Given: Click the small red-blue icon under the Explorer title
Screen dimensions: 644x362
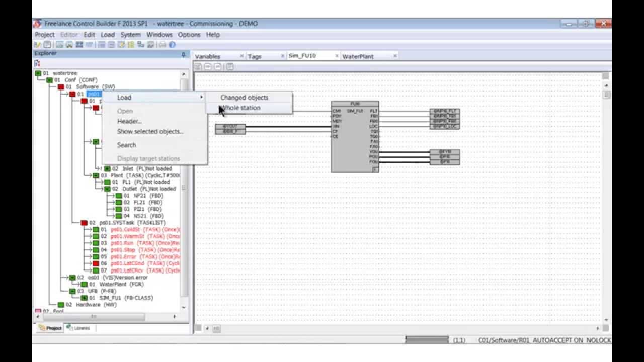Looking at the screenshot, I should (38, 63).
